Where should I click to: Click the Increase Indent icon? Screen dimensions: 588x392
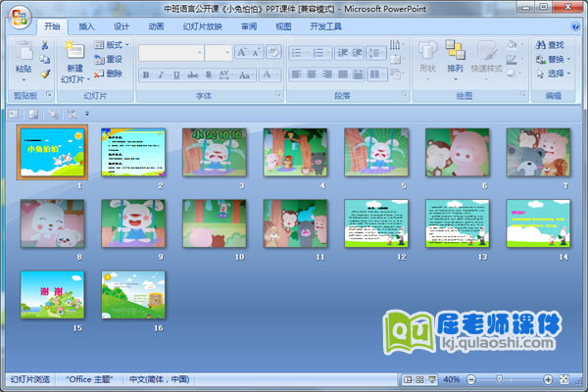(357, 53)
